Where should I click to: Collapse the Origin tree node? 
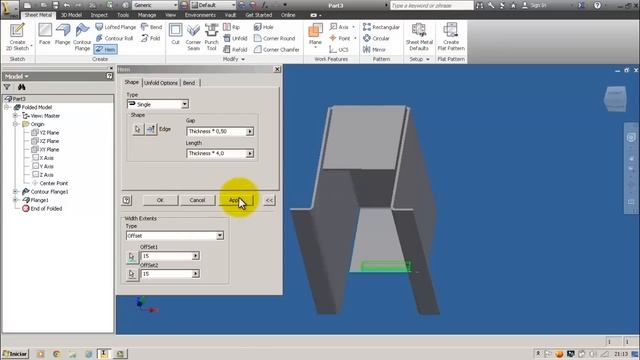click(15, 124)
